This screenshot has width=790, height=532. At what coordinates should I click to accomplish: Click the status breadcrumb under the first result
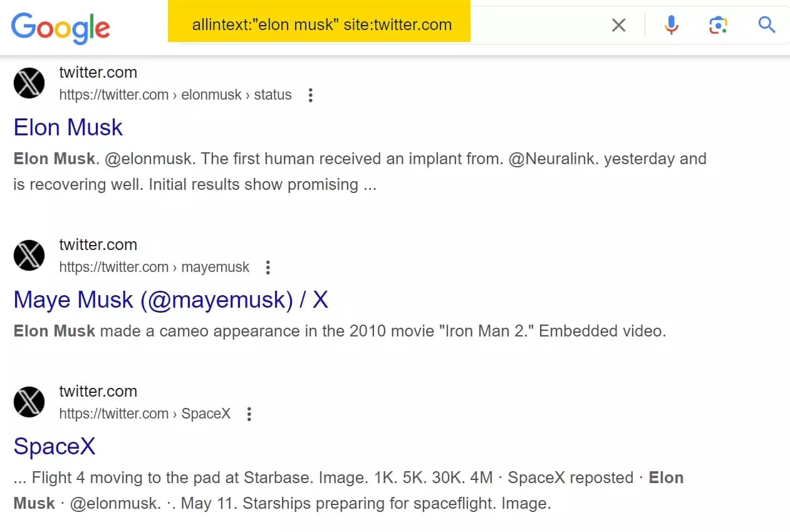(273, 95)
